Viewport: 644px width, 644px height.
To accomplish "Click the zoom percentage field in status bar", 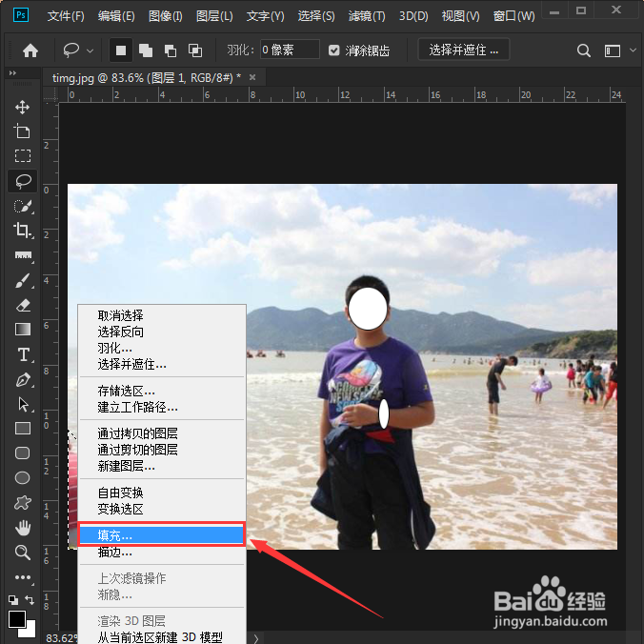I will (62, 638).
